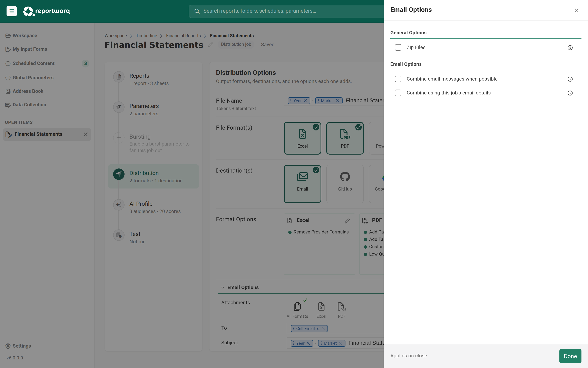Show info for job's email details option

[x=570, y=93]
